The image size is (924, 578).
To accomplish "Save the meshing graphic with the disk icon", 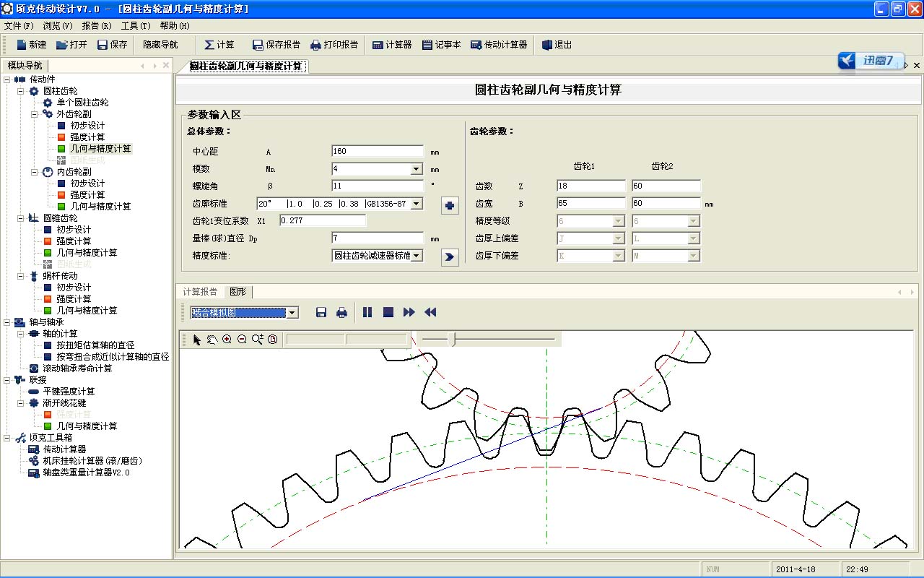I will (x=321, y=312).
